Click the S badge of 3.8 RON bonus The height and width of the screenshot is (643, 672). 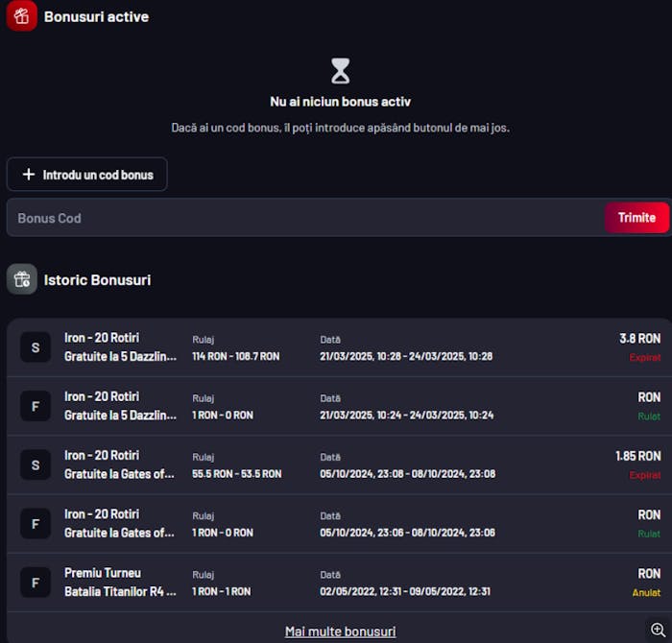click(36, 347)
